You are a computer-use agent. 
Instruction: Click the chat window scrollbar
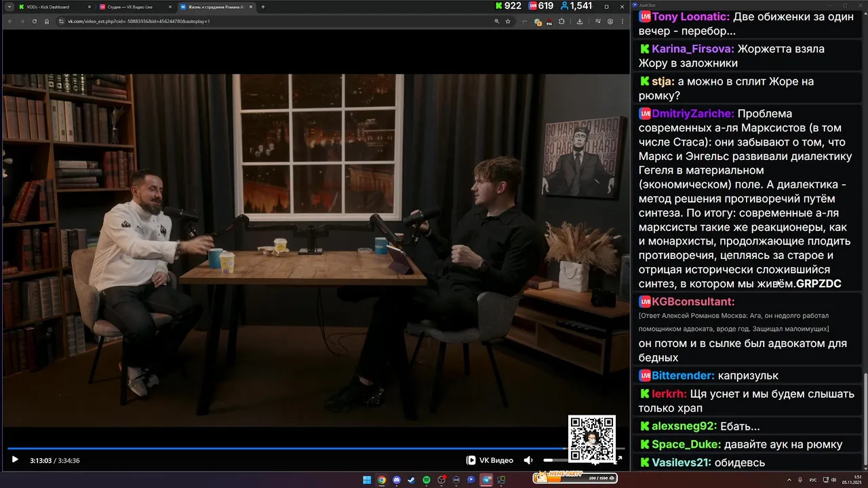click(865, 420)
